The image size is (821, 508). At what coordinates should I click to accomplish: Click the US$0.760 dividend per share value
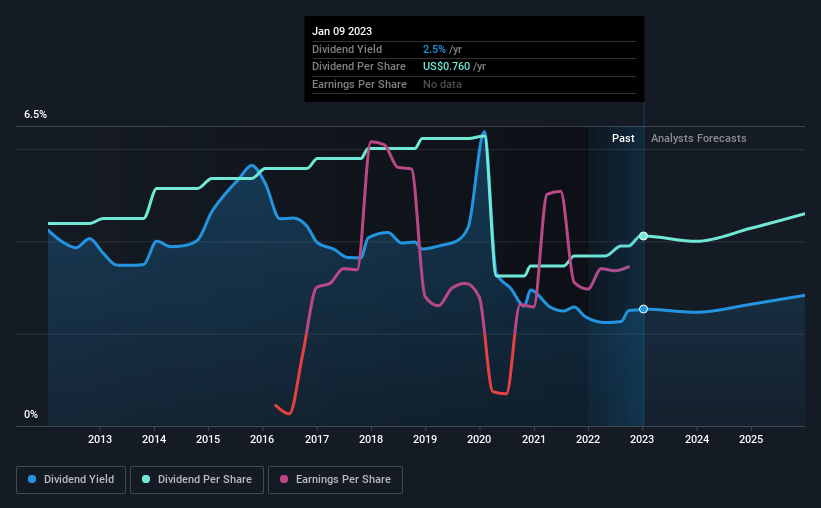[446, 67]
